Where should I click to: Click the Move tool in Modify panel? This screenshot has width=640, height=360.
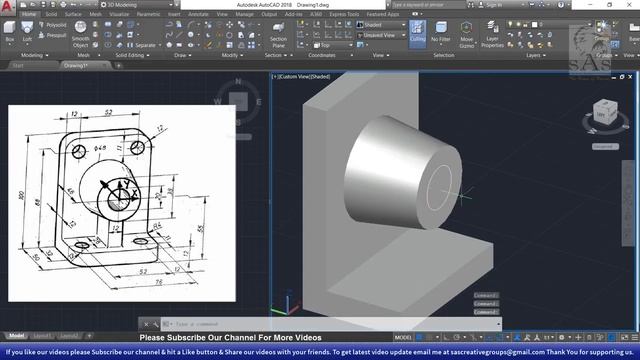tap(229, 25)
